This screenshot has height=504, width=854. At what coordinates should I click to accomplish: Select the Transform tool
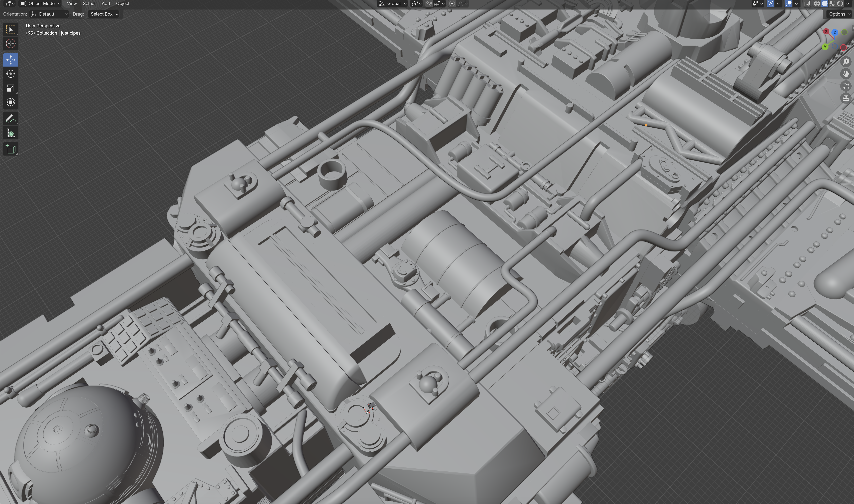(x=11, y=102)
